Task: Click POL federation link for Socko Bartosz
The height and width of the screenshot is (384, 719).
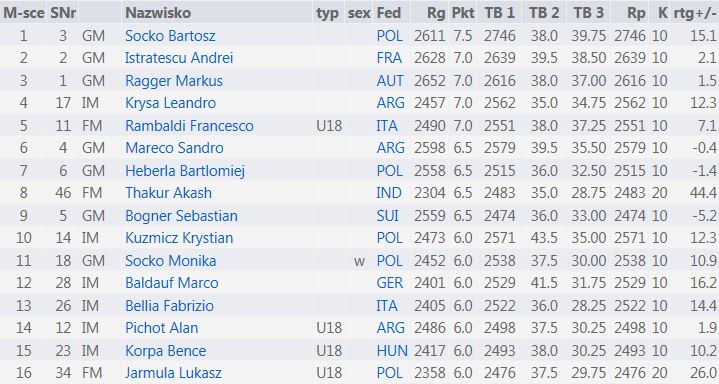Action: (389, 36)
